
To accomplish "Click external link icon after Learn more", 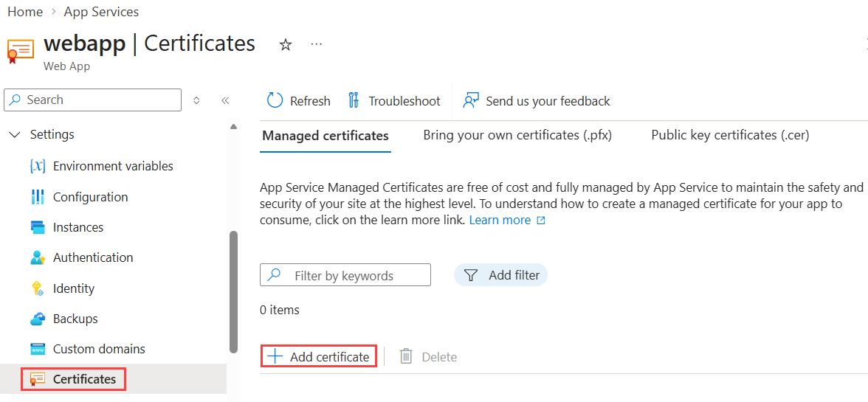I will tap(541, 221).
